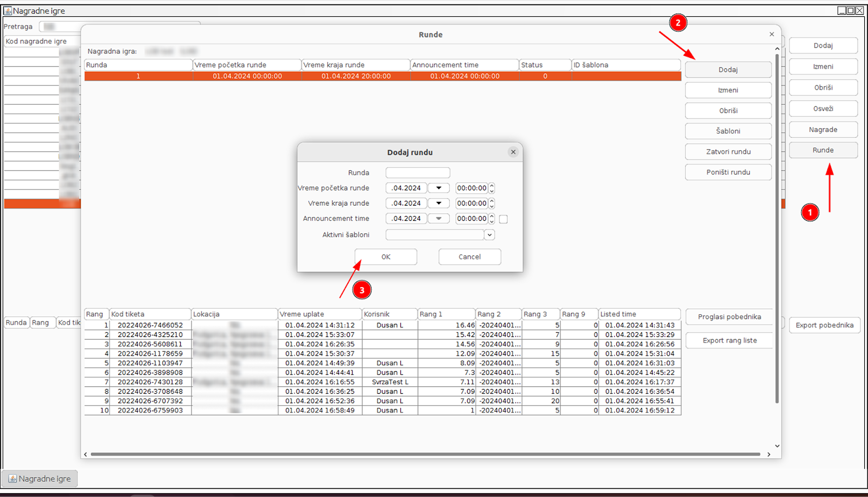Screen dimensions: 868x497
Task: Click the Runda column header in main window
Action: point(16,322)
